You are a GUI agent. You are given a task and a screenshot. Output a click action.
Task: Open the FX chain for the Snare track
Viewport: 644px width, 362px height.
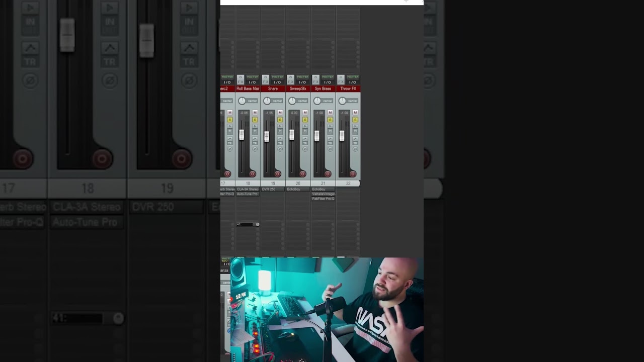coord(266,82)
